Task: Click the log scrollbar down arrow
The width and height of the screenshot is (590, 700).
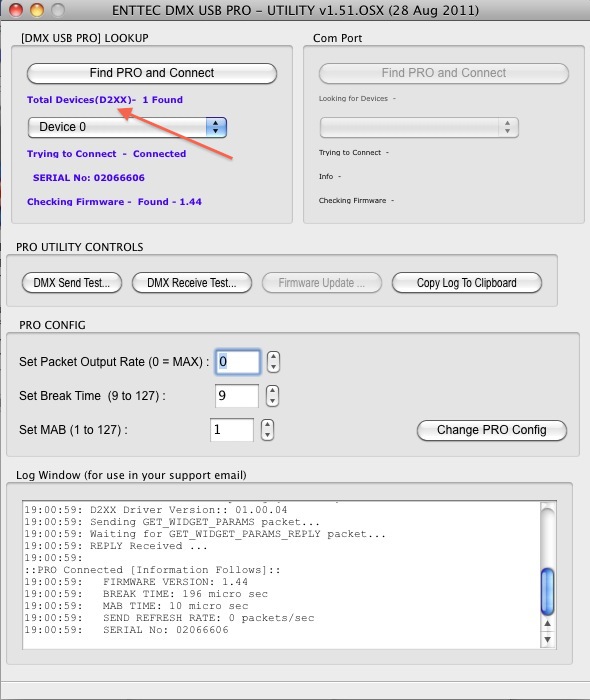Action: [x=548, y=640]
